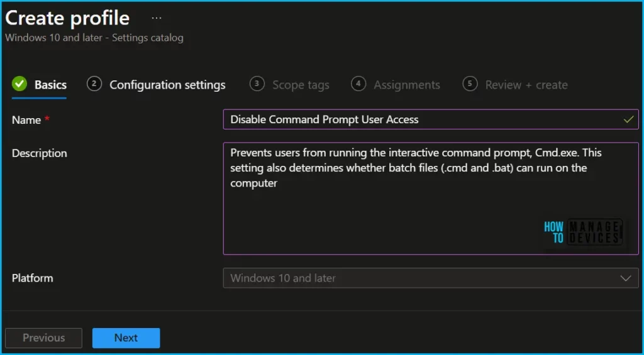
Task: Select the step 4 circle icon
Action: (x=358, y=84)
